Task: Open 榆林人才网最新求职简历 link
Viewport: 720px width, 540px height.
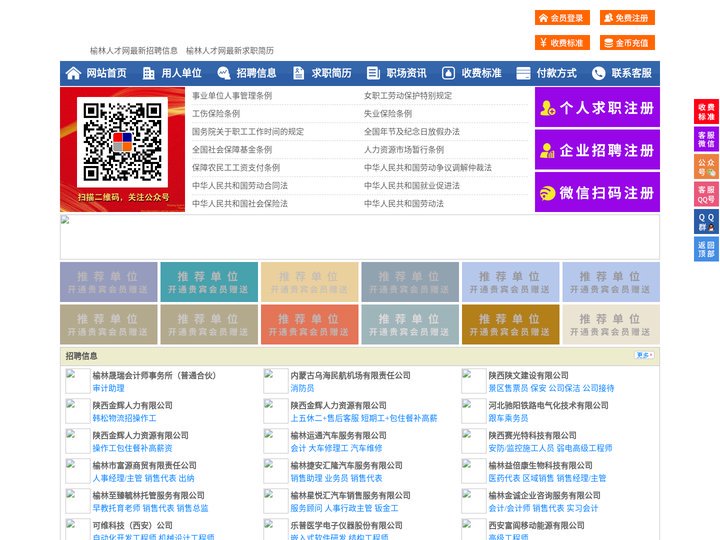Action: click(230, 51)
